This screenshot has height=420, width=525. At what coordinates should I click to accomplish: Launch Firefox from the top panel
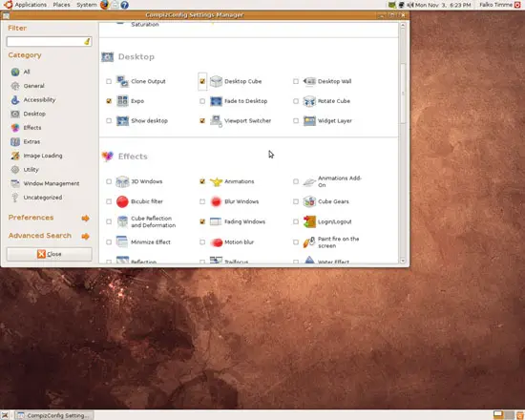[x=104, y=5]
